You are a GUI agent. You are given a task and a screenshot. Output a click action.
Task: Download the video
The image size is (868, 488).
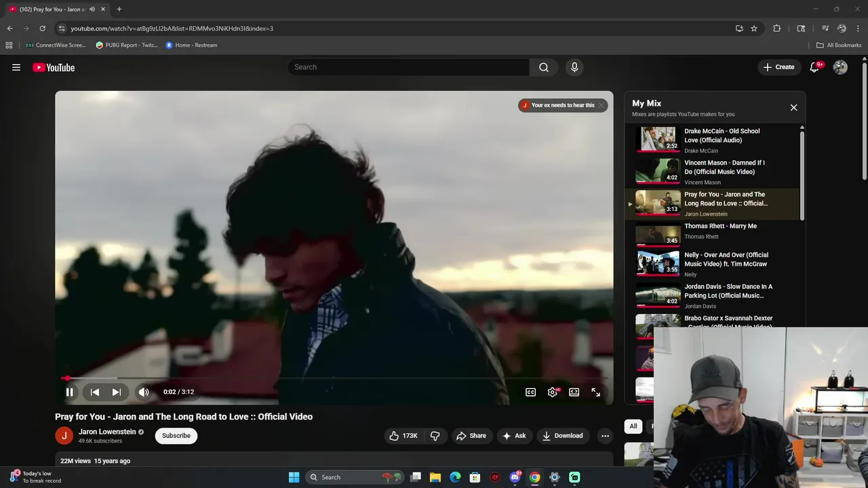562,436
